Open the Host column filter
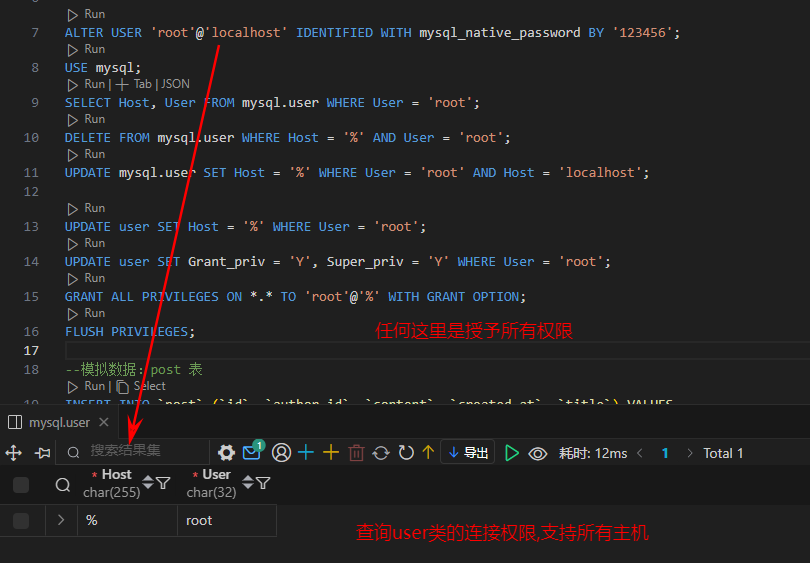The width and height of the screenshot is (810, 563). tap(163, 483)
